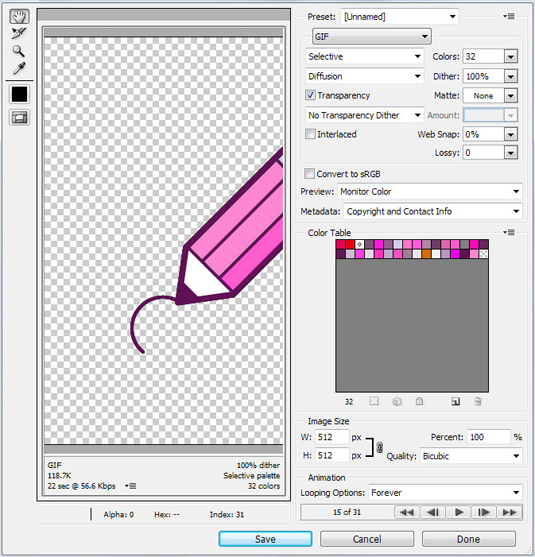This screenshot has height=557, width=535.
Task: Click map selected colors to transparent icon
Action: point(374,401)
